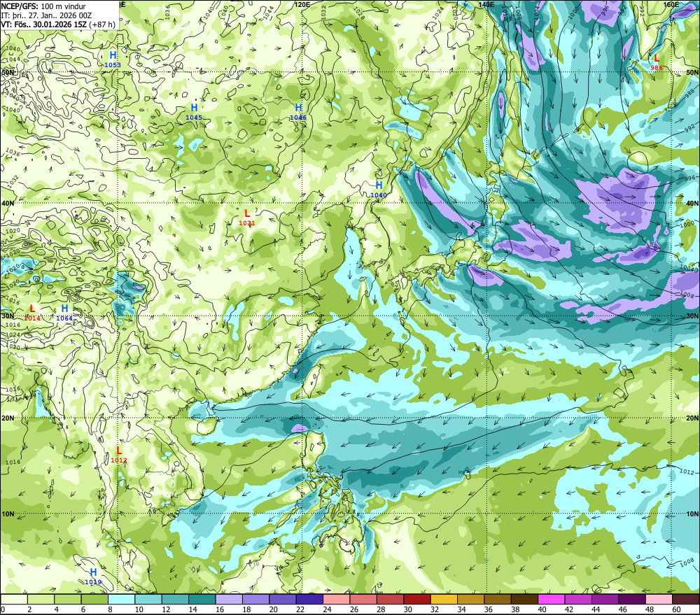Image resolution: width=700 pixels, height=615 pixels.
Task: Click the legend scale number 40
Action: tap(542, 609)
